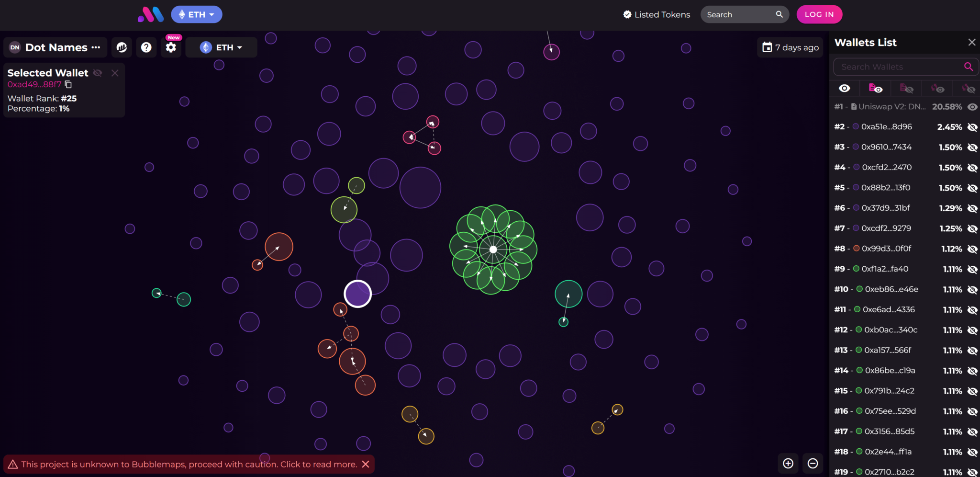The image size is (980, 477).
Task: Click the color dot for wallet 0x99d3...0f0f
Action: tap(857, 249)
